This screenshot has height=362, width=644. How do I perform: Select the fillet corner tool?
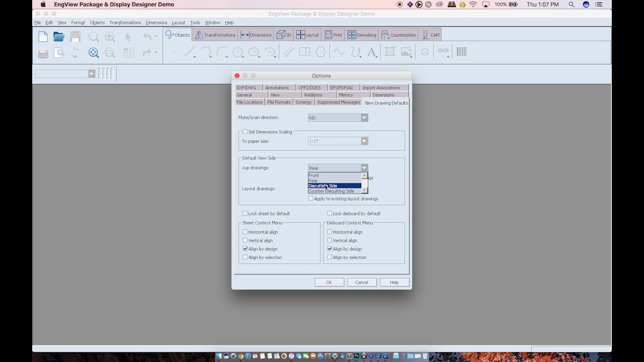[x=222, y=52]
